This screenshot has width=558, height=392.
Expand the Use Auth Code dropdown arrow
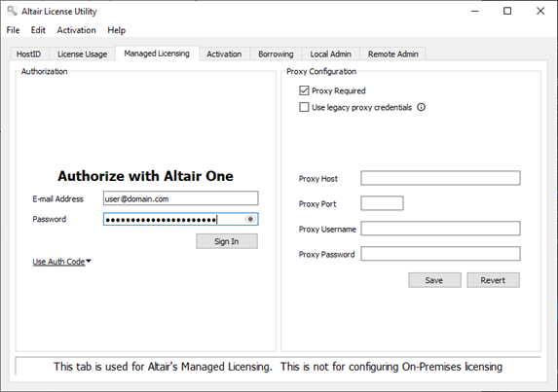click(x=89, y=262)
